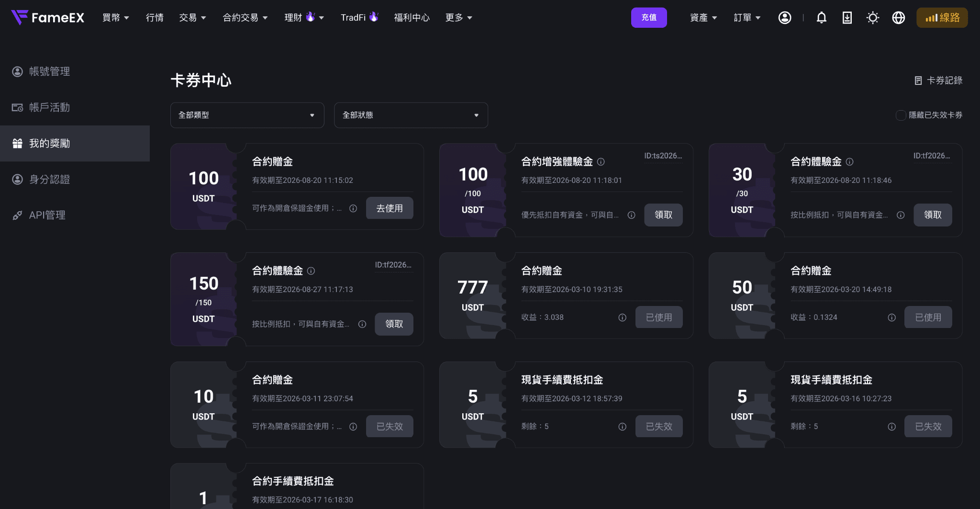Open the 全部狀態 status filter dropdown
This screenshot has width=980, height=509.
point(411,115)
